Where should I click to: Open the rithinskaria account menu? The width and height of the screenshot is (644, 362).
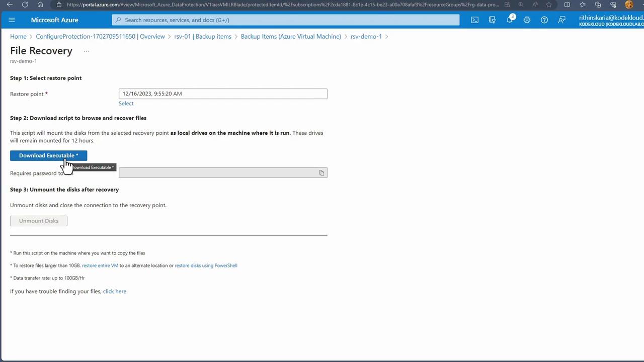(611, 20)
